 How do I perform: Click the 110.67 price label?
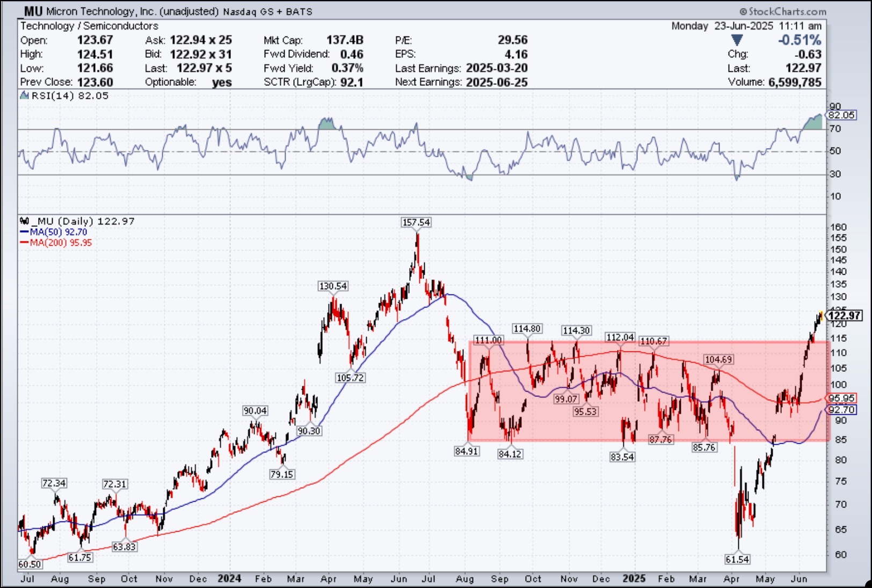653,341
